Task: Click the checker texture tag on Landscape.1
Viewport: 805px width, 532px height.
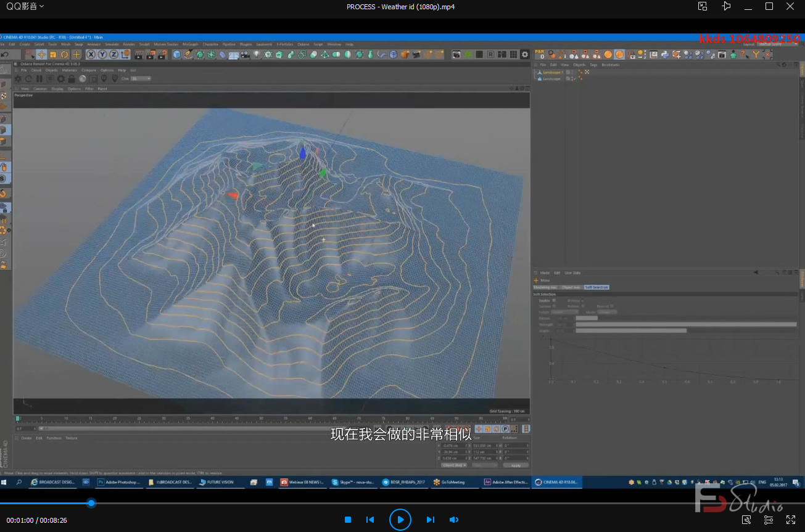Action: 587,72
